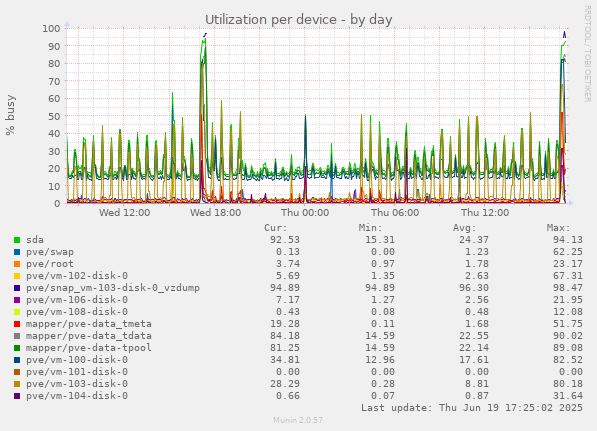Click the mapper/pve-data_tdata gray swatch

point(17,336)
